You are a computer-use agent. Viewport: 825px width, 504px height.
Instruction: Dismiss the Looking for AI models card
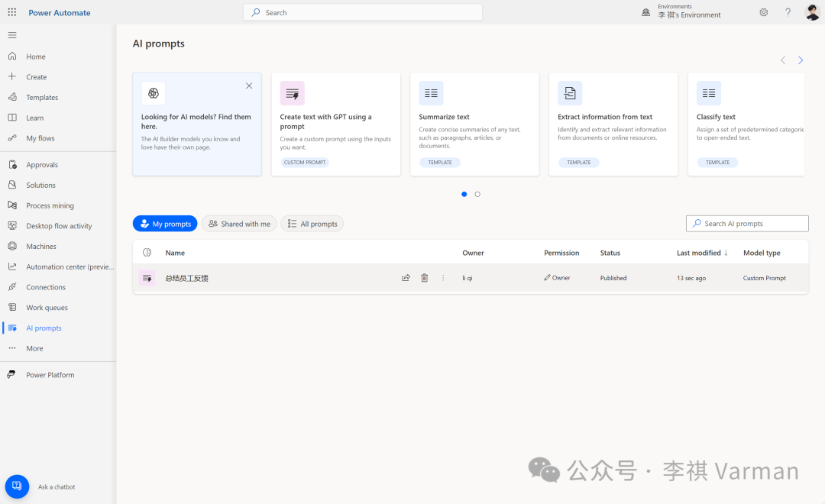[x=249, y=86]
